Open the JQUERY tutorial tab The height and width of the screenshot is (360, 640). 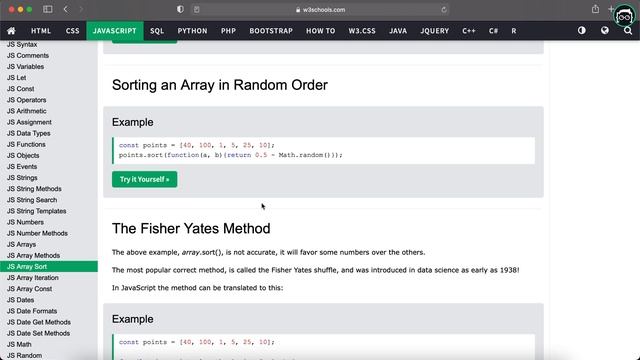[435, 31]
